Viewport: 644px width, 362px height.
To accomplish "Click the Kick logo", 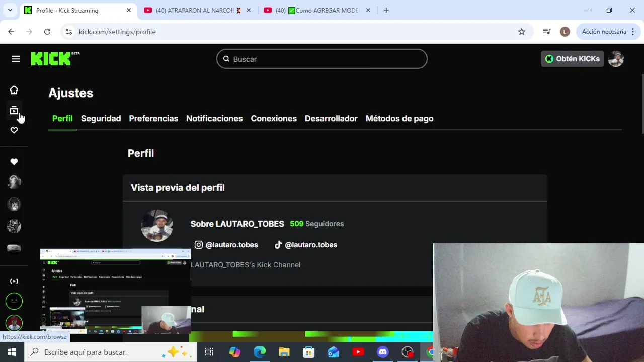I will click(55, 59).
